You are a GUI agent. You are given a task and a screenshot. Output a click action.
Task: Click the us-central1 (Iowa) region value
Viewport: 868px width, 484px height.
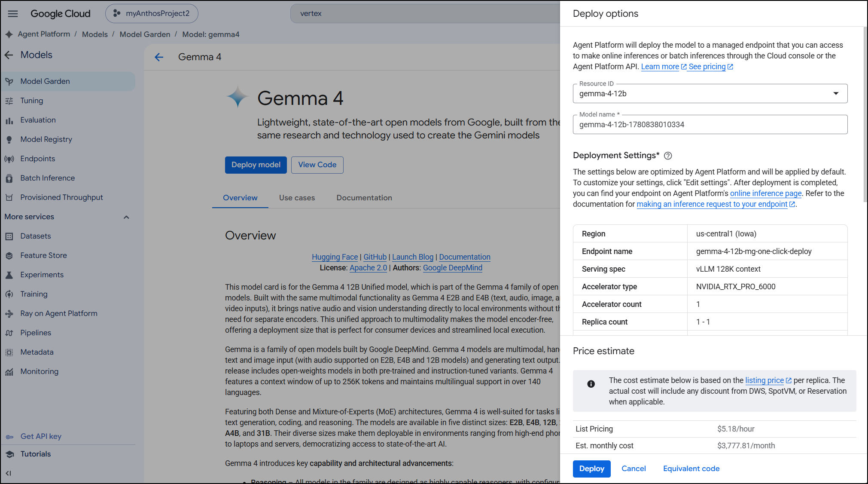click(x=726, y=234)
